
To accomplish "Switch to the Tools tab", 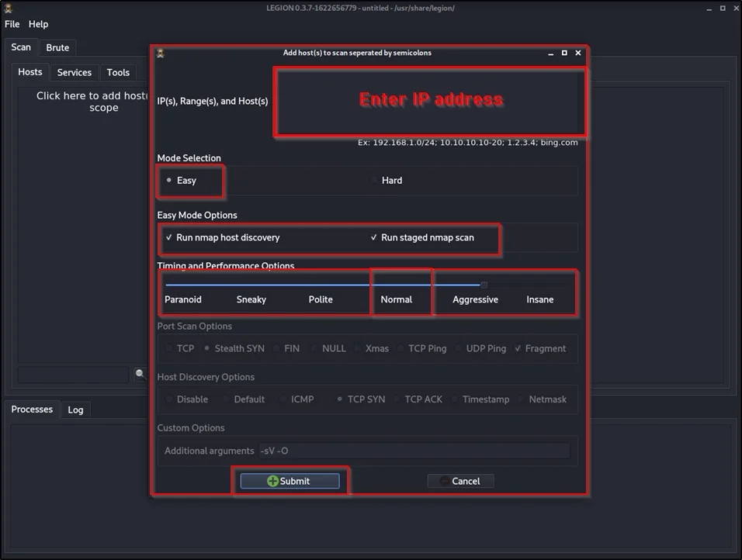I will (118, 72).
